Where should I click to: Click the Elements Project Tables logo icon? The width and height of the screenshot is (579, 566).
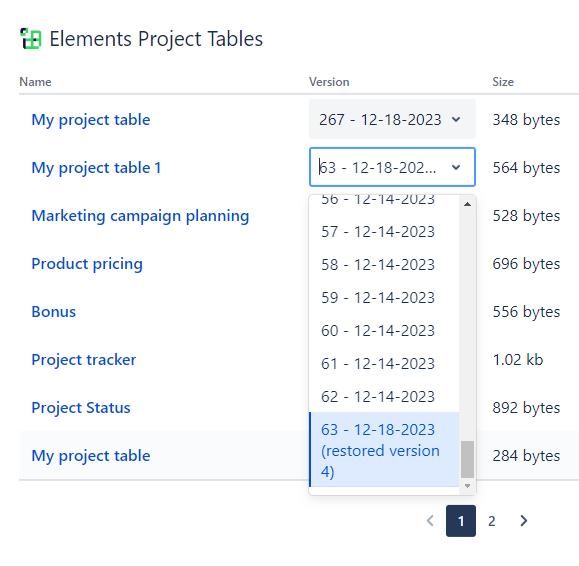coord(31,38)
